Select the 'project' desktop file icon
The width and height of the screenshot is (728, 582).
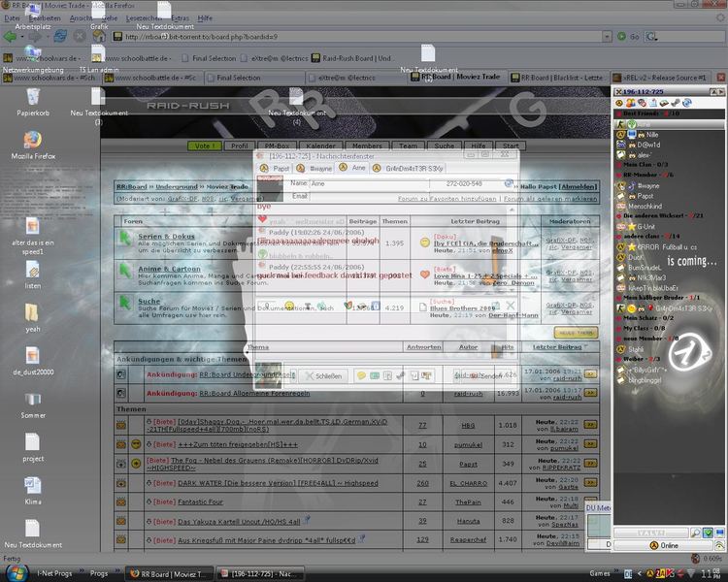point(32,447)
